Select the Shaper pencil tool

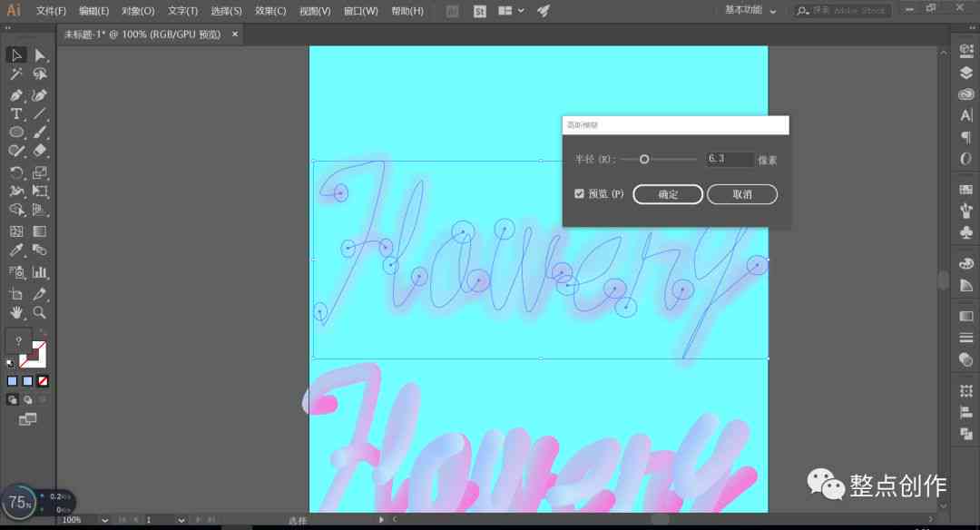(16, 152)
